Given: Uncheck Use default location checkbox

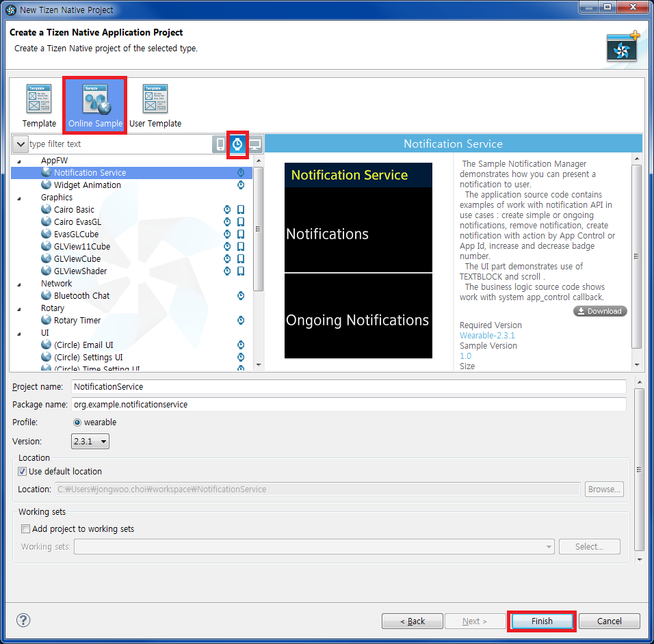Looking at the screenshot, I should [x=23, y=472].
